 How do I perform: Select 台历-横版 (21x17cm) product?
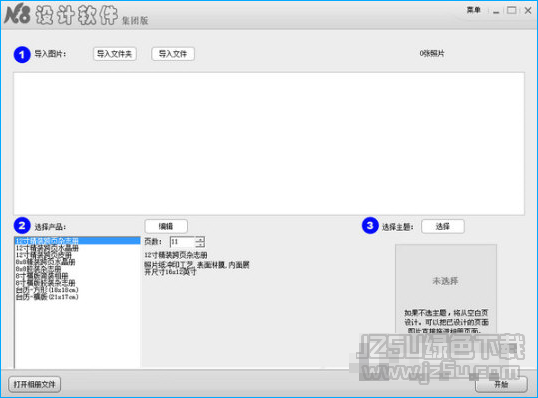point(78,297)
